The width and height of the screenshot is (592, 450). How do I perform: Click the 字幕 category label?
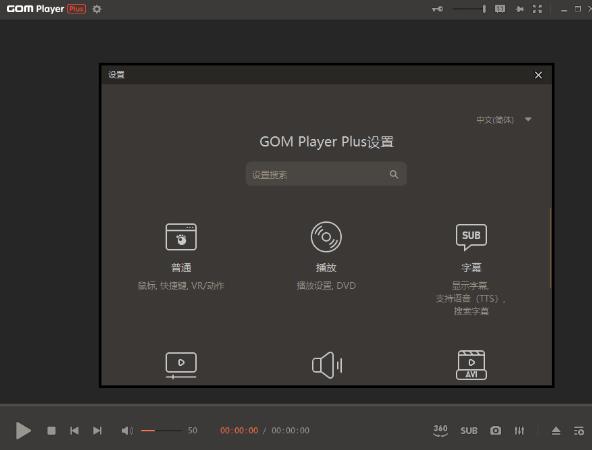(471, 267)
